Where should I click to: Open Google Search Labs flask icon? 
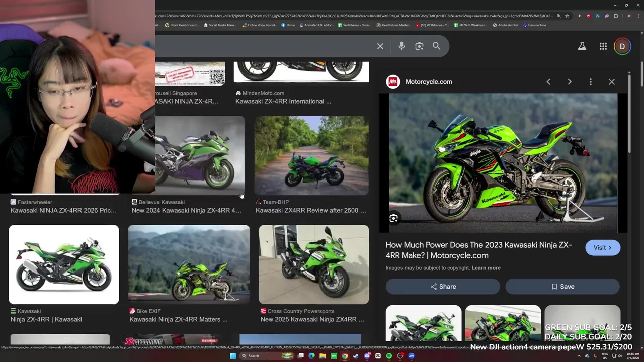coord(582,46)
